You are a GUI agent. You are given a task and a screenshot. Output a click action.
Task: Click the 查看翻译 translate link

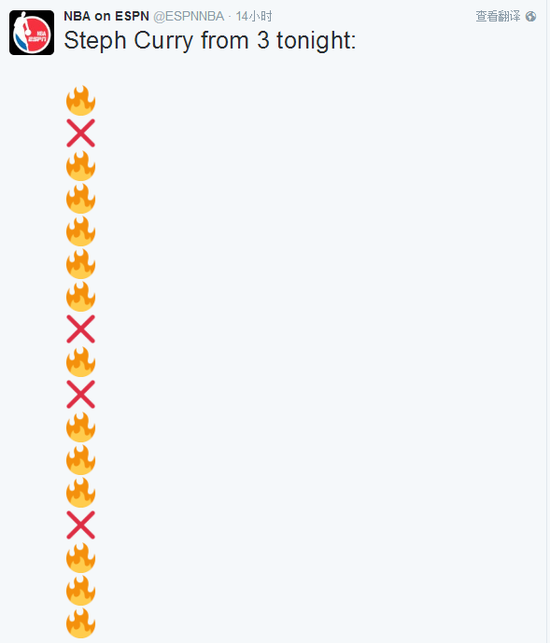point(498,16)
